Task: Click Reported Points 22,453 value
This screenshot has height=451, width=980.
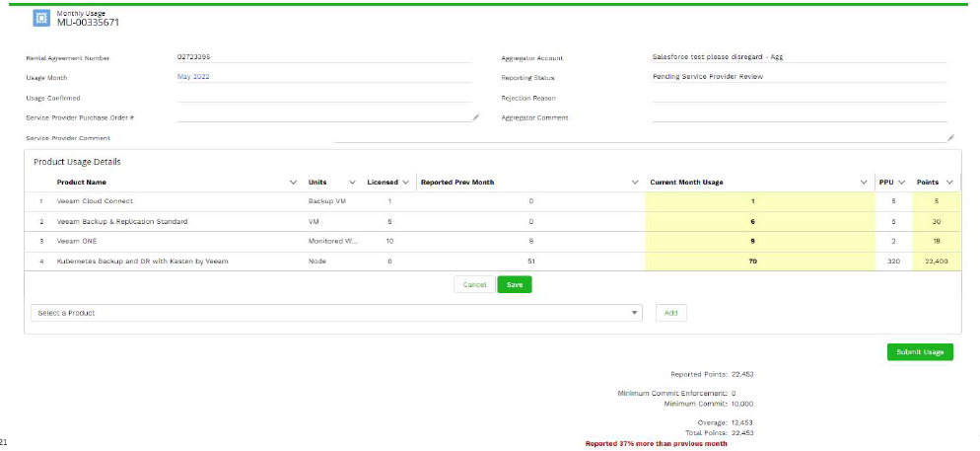Action: point(743,375)
